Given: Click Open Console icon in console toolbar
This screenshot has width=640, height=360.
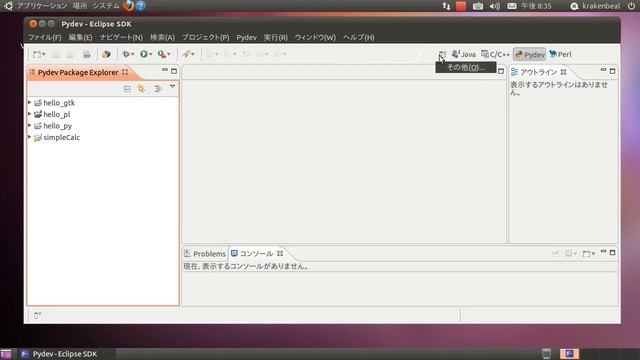Looking at the screenshot, I should click(587, 254).
